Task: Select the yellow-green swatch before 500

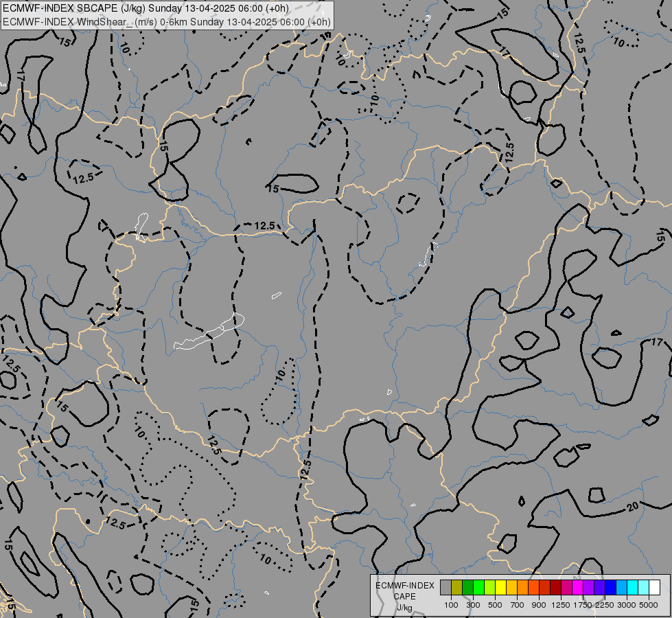Action: (x=490, y=588)
